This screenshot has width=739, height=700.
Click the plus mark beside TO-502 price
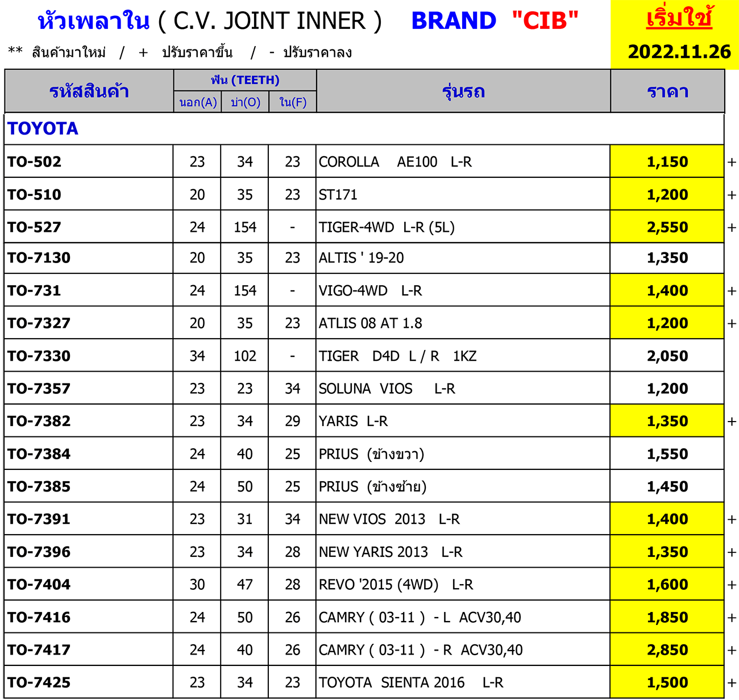pyautogui.click(x=732, y=163)
